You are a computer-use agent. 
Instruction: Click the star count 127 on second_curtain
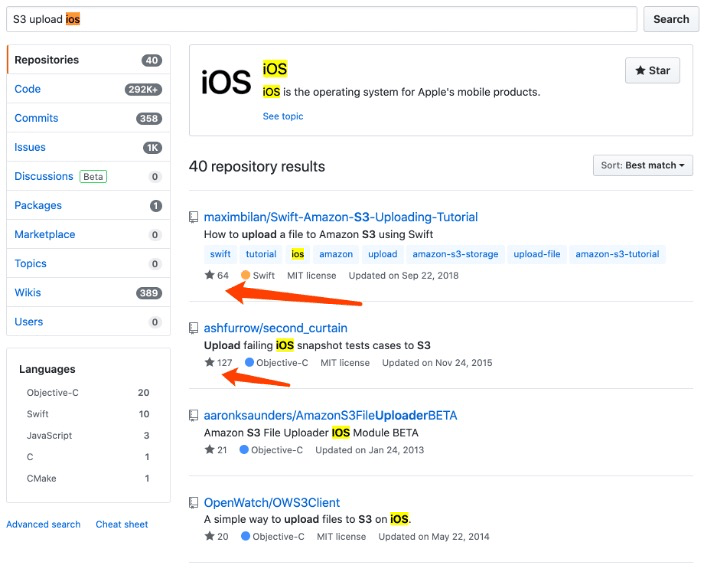(x=223, y=363)
